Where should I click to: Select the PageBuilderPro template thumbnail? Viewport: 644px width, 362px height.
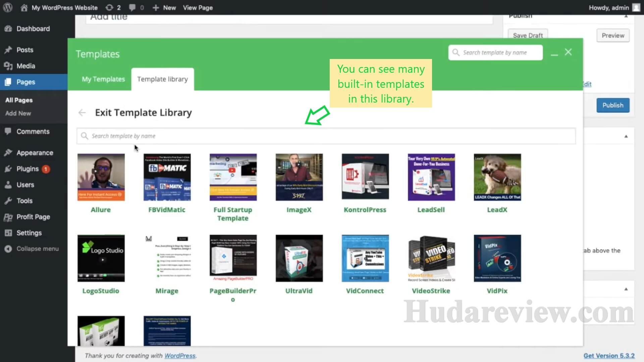click(233, 258)
